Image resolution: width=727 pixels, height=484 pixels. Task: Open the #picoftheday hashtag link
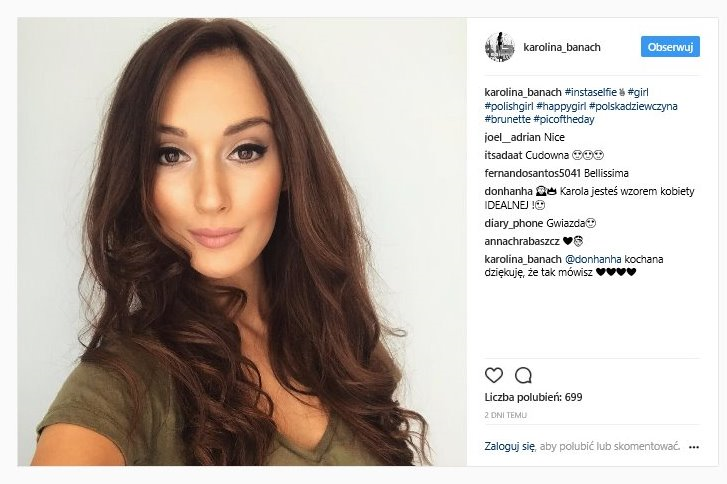pyautogui.click(x=564, y=120)
